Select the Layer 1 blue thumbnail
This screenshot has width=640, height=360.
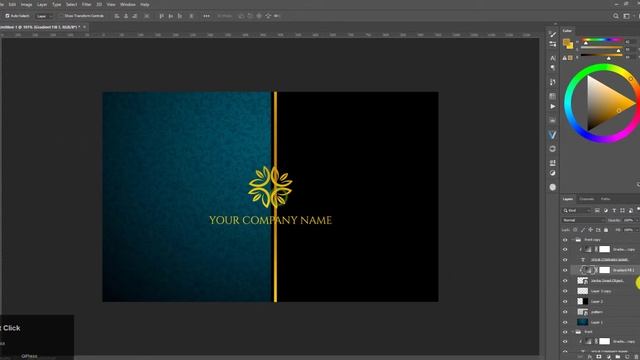click(582, 322)
